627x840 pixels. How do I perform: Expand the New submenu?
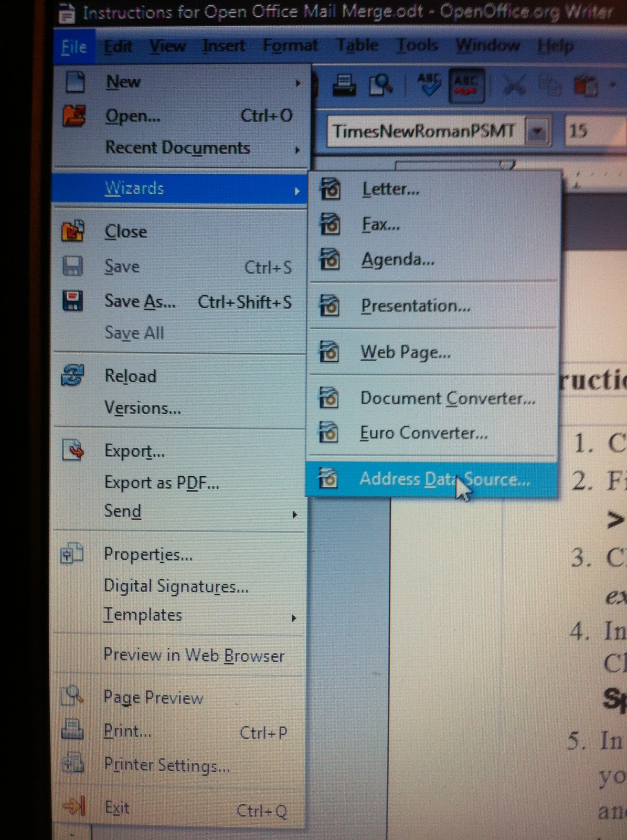pos(298,83)
